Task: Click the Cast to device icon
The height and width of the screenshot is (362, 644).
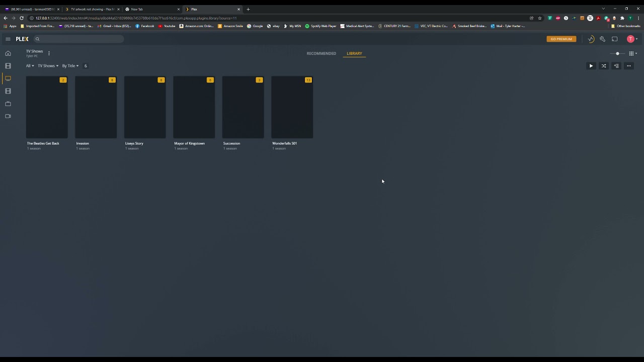Action: [x=614, y=39]
